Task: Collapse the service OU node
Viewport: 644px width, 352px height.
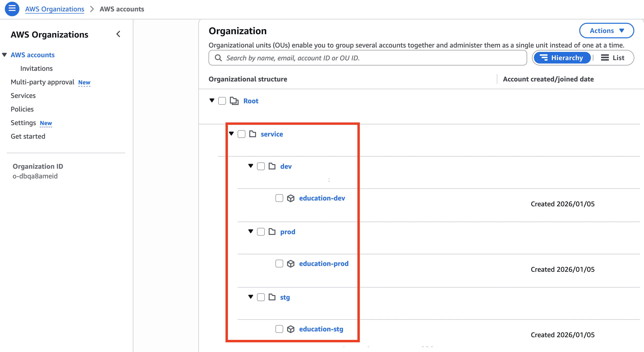Action: click(x=231, y=134)
